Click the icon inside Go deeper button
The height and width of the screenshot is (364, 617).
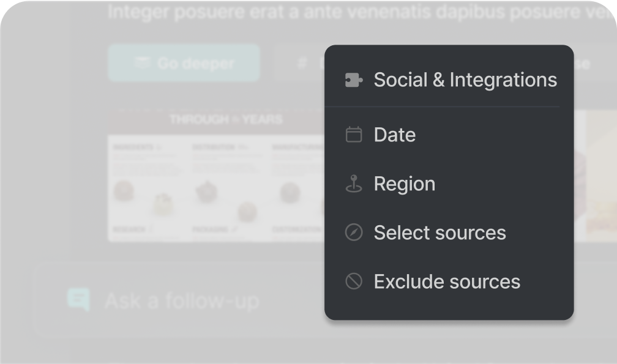[x=143, y=62]
